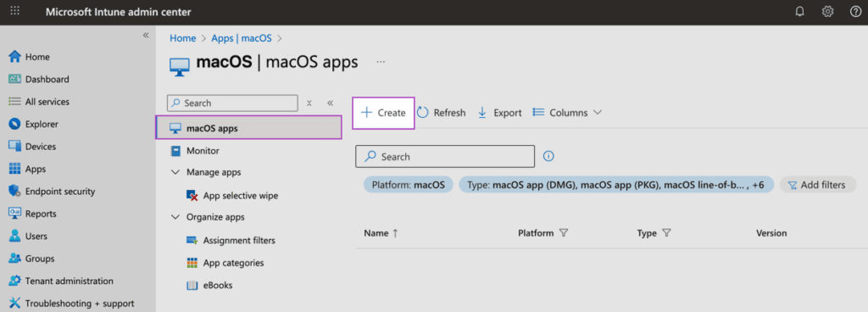Click the Home breadcrumb link
Screen dimensions: 868x312
click(183, 38)
